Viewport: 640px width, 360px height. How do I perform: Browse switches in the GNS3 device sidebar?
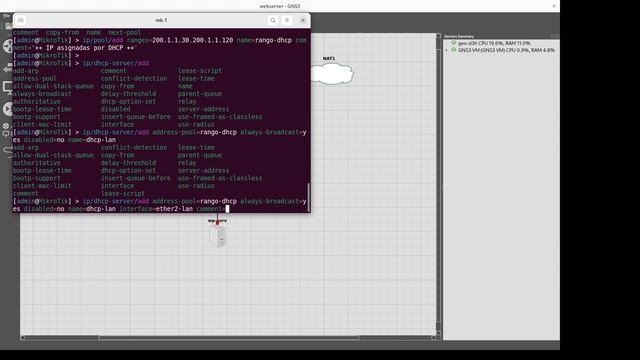point(7,67)
